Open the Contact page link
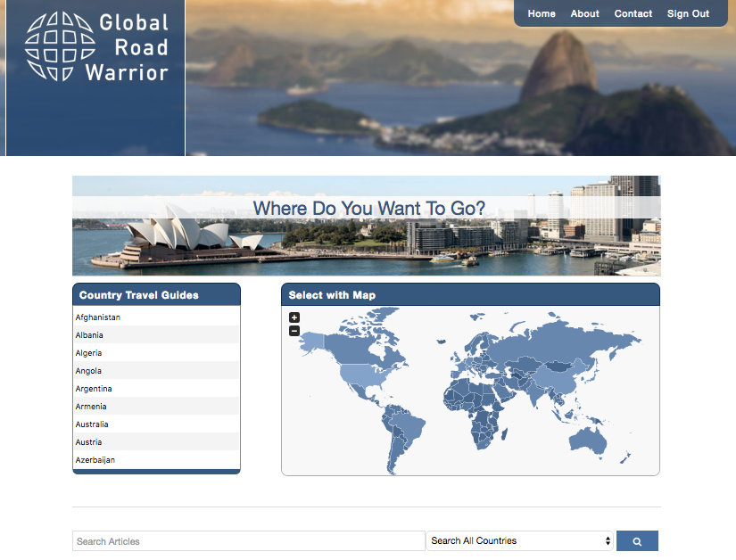This screenshot has width=736, height=560. pyautogui.click(x=633, y=13)
